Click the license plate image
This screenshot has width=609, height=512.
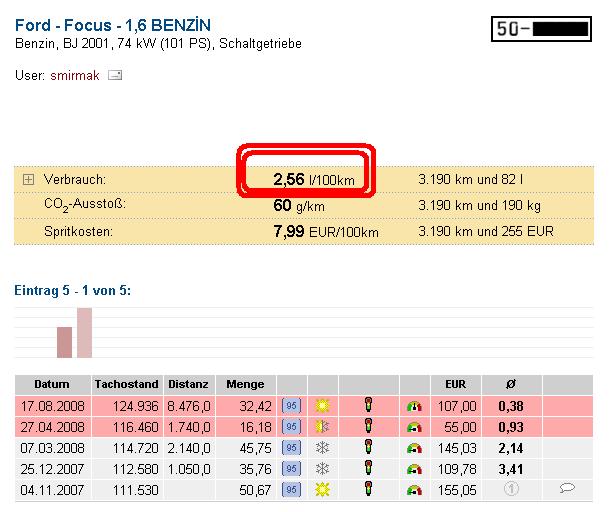click(x=545, y=29)
